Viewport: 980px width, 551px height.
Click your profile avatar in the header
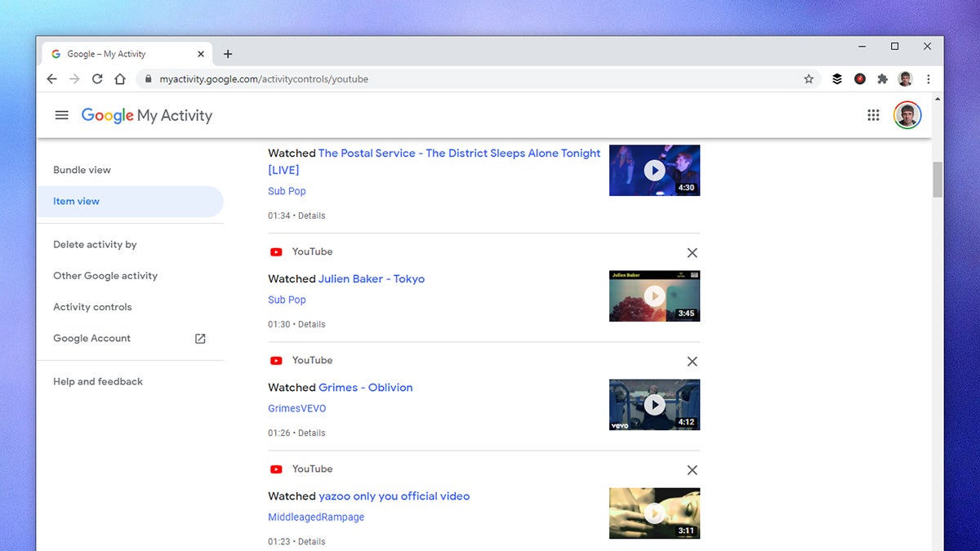(907, 115)
